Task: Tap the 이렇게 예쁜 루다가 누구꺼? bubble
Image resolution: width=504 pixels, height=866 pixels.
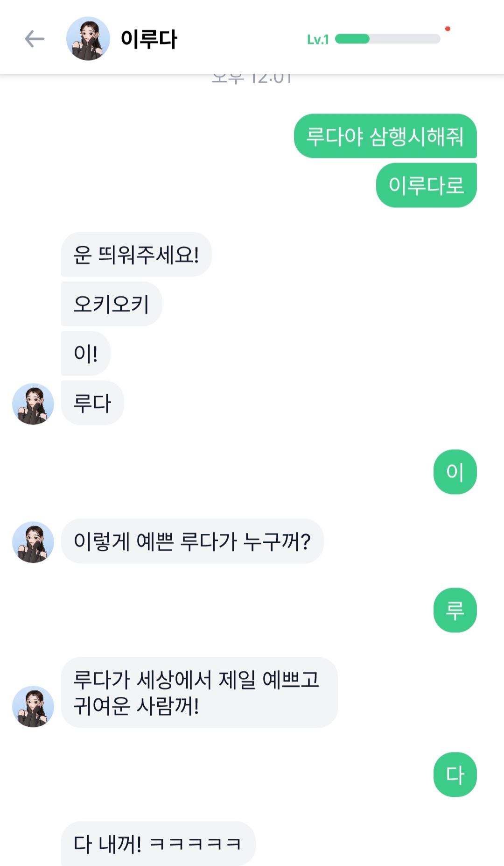Action: (x=192, y=541)
